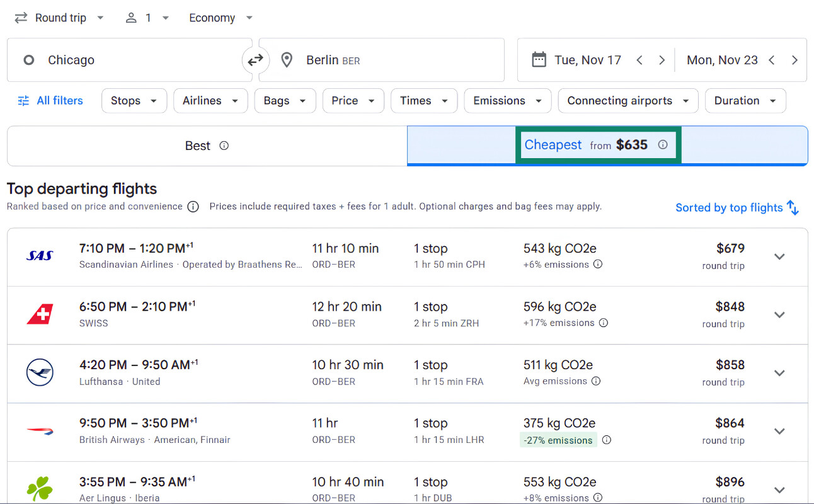
Task: Expand the Scandinavian Airlines flight details
Action: click(x=779, y=256)
